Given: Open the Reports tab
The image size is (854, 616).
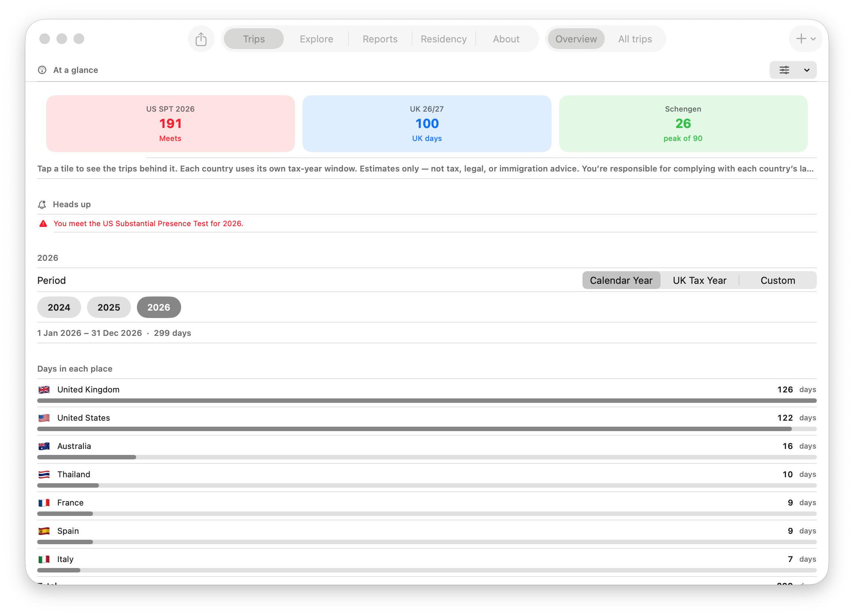Looking at the screenshot, I should point(380,39).
